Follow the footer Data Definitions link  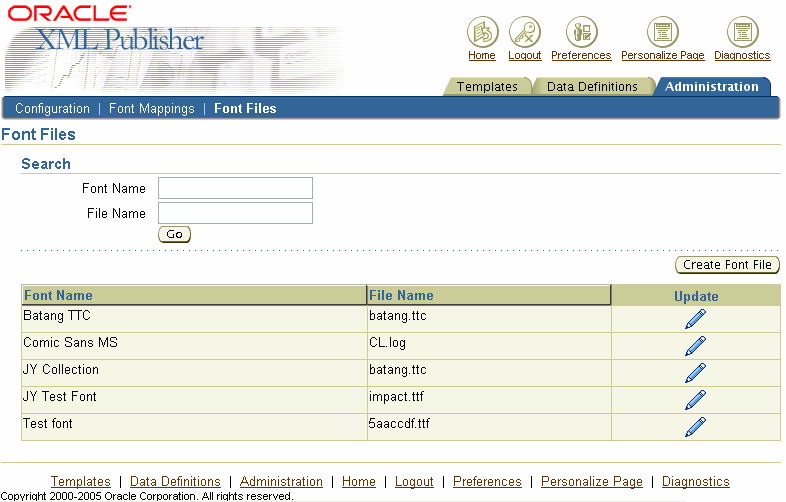[175, 481]
